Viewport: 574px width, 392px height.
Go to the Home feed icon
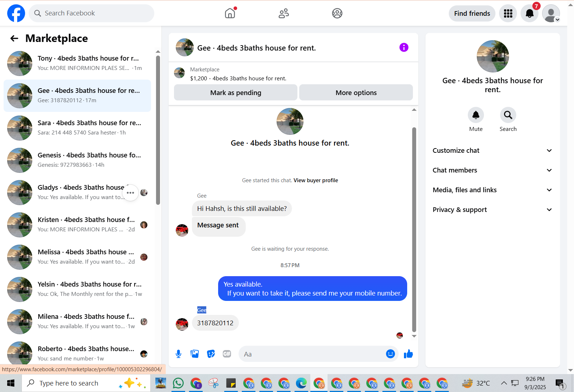point(230,13)
